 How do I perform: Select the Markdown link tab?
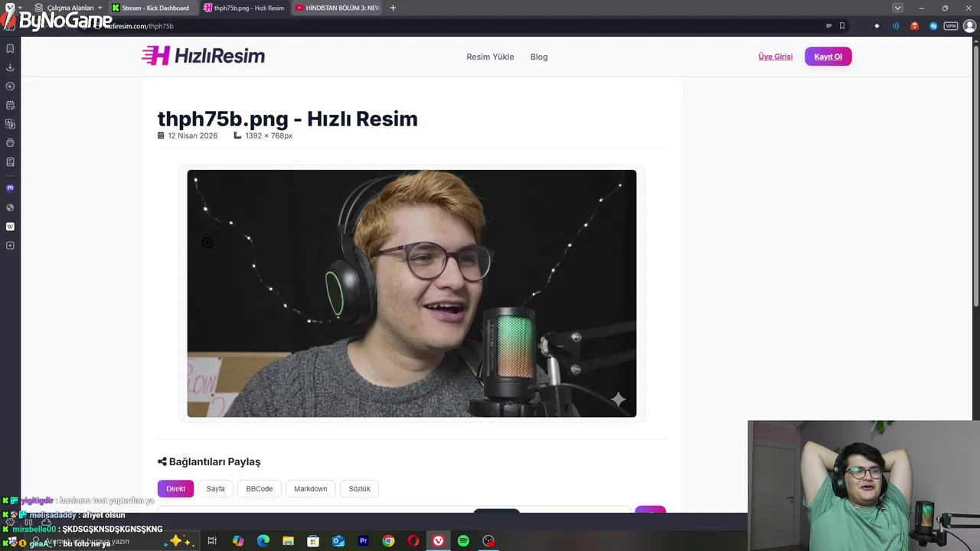click(310, 488)
